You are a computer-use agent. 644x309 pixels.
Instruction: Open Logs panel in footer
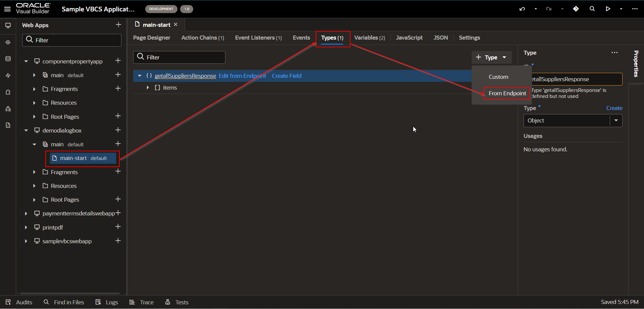pos(107,302)
